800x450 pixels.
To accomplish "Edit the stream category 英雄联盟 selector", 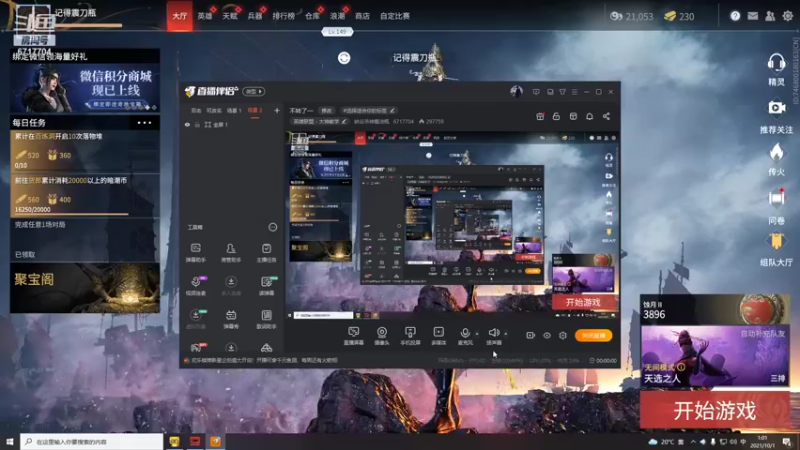I will [x=320, y=121].
